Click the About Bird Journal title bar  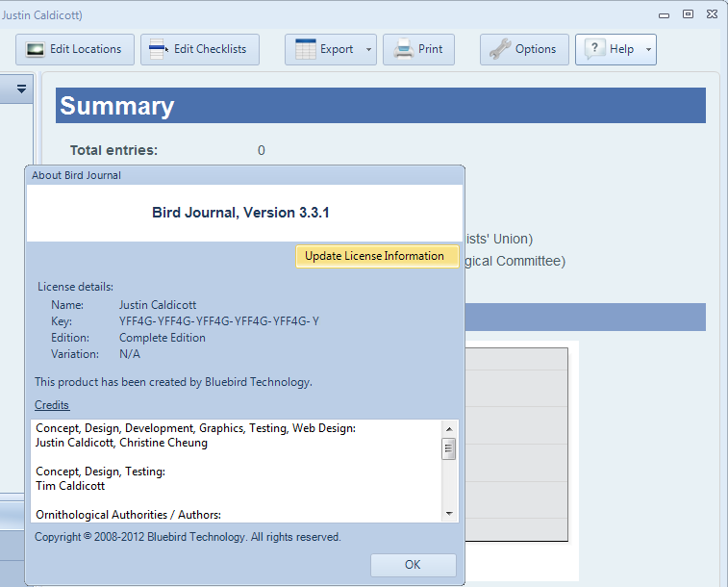point(244,175)
